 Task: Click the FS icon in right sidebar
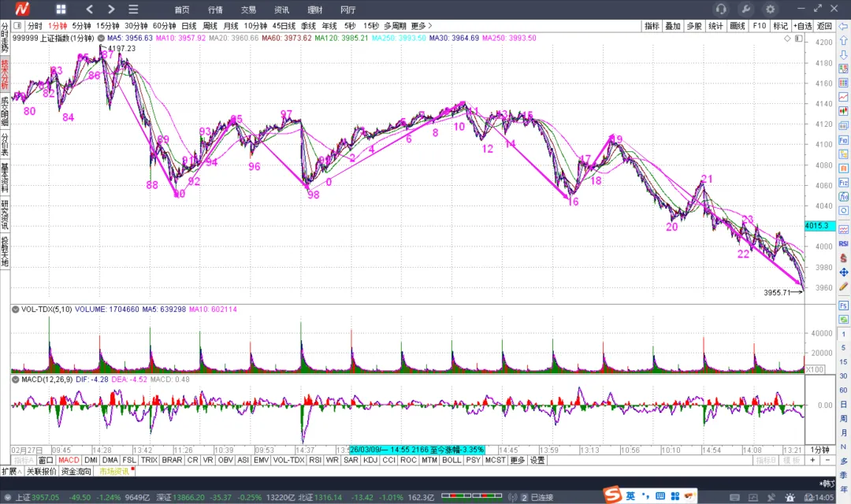click(843, 306)
